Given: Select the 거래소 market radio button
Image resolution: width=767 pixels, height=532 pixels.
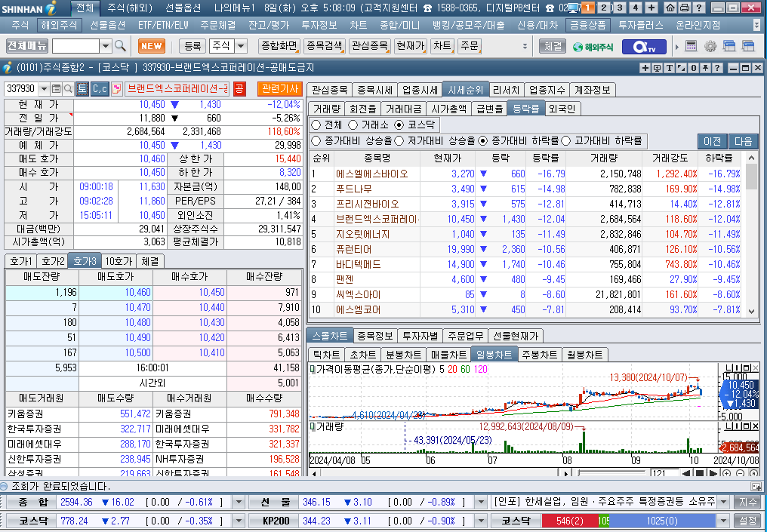Looking at the screenshot, I should coord(353,125).
